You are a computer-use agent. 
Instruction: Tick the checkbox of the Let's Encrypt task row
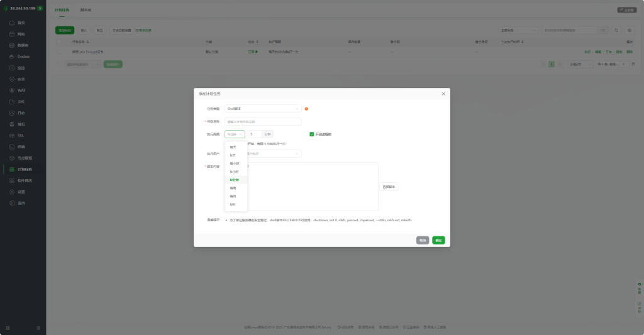(60, 52)
